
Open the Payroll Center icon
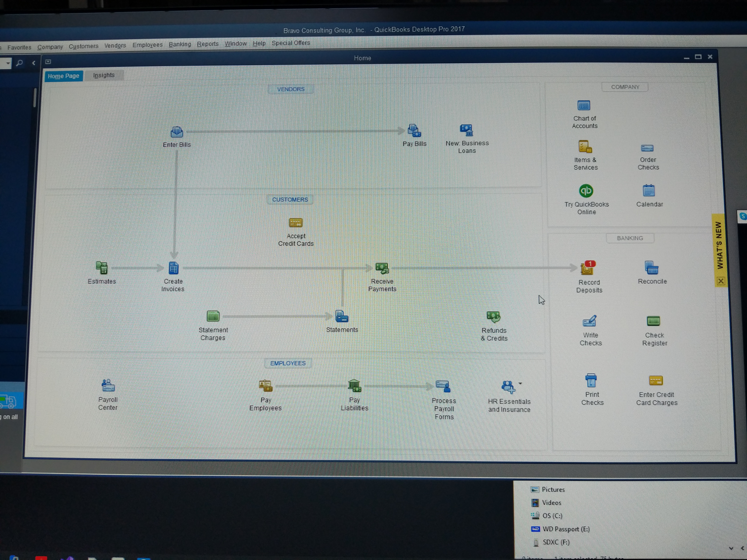108,385
